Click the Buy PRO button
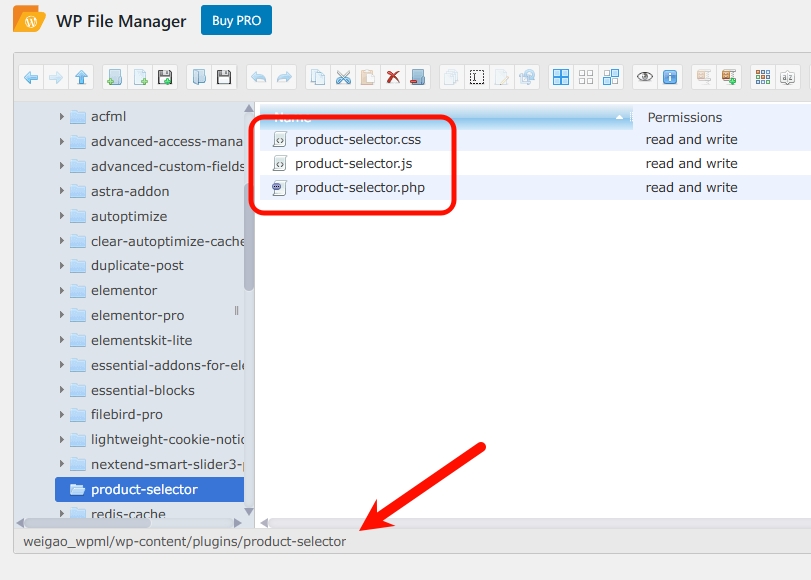This screenshot has width=811, height=580. 236,21
